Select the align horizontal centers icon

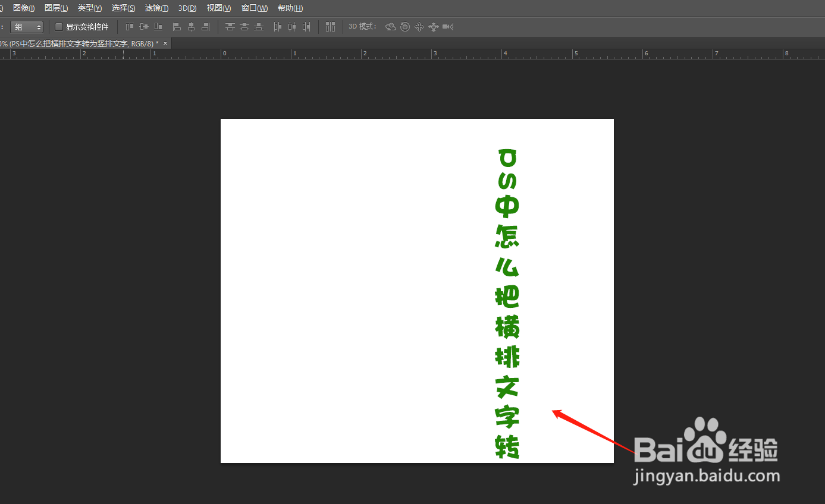pos(191,27)
